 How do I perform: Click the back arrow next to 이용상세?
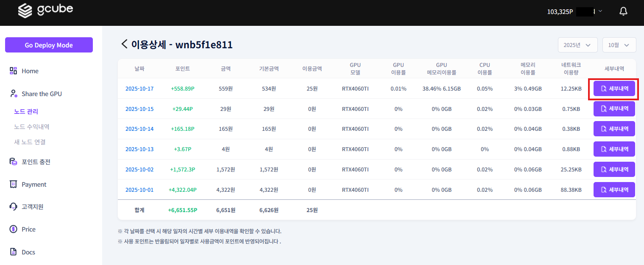click(x=124, y=44)
